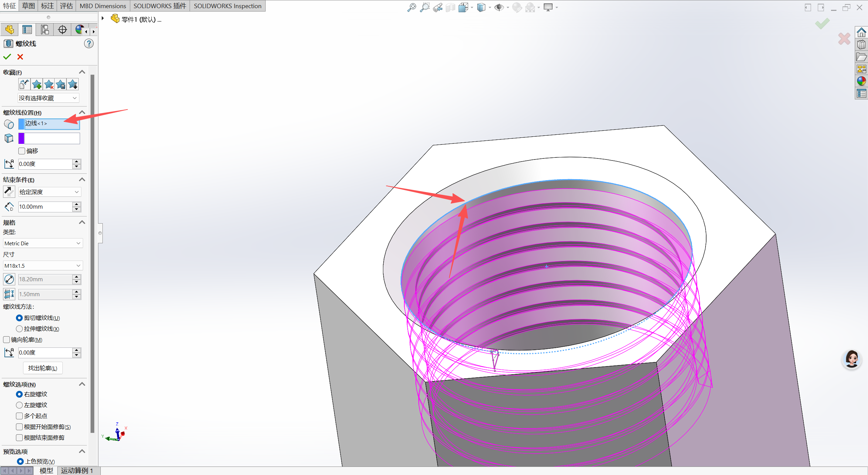Choose the 左旋螺纹 radio option
Viewport: 868px width, 475px height.
tap(19, 405)
